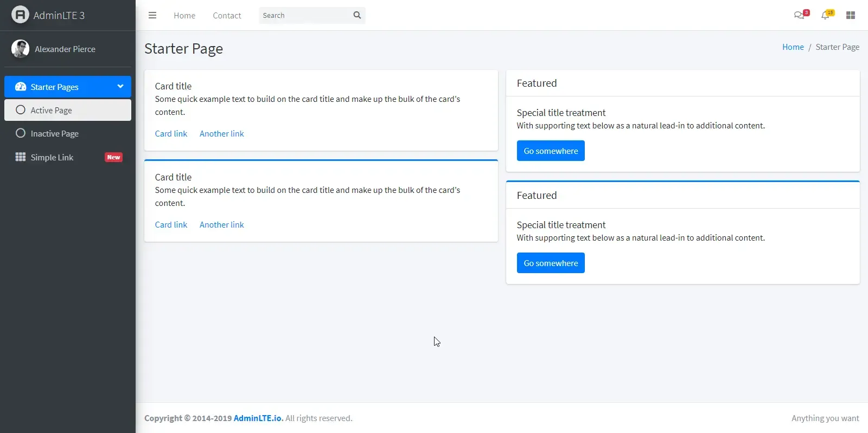The width and height of the screenshot is (868, 433).
Task: Open the Home navbar item
Action: coord(184,15)
